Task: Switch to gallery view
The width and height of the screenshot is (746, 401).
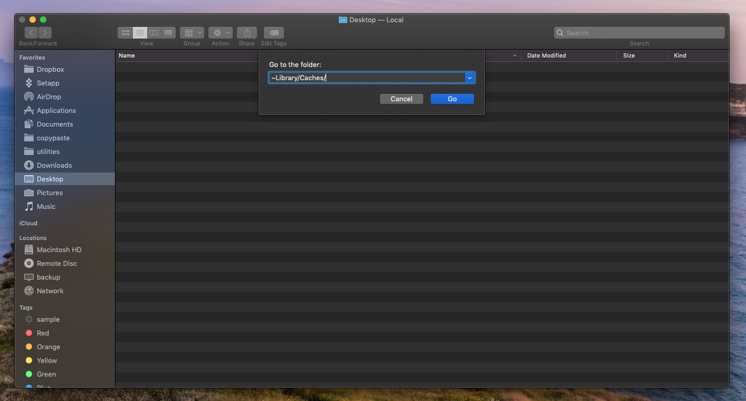Action: click(168, 33)
